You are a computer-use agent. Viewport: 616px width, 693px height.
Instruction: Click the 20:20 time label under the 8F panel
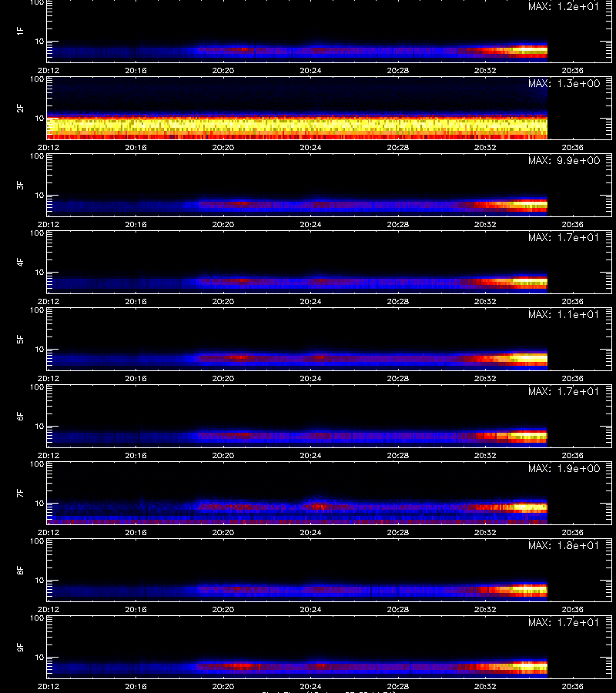223,609
